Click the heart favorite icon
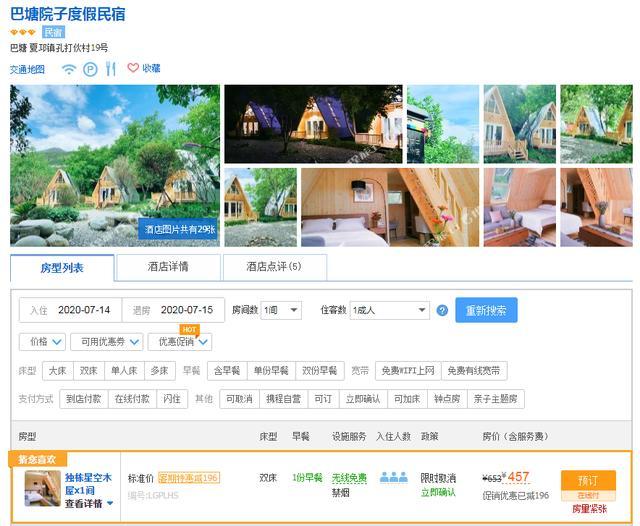 click(133, 68)
